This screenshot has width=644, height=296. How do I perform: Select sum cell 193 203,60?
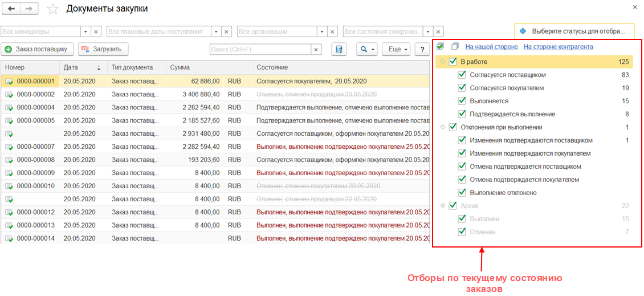[x=195, y=160]
